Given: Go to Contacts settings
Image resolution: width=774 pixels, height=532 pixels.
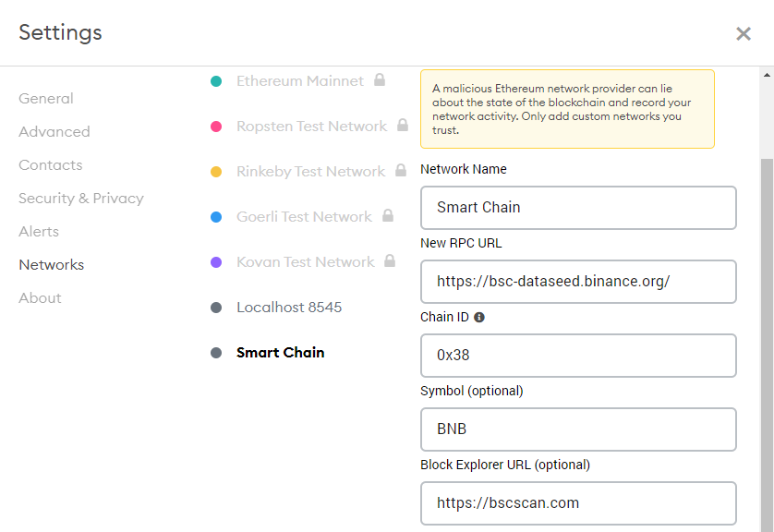Looking at the screenshot, I should pyautogui.click(x=51, y=164).
